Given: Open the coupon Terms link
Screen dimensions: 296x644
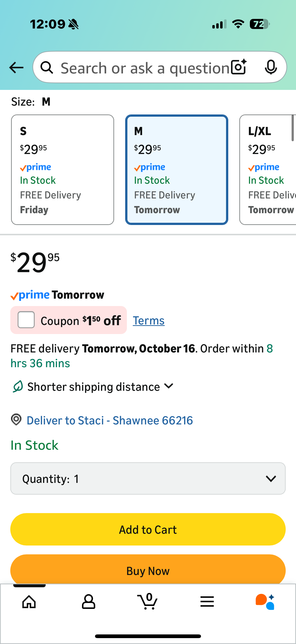Looking at the screenshot, I should [x=149, y=321].
